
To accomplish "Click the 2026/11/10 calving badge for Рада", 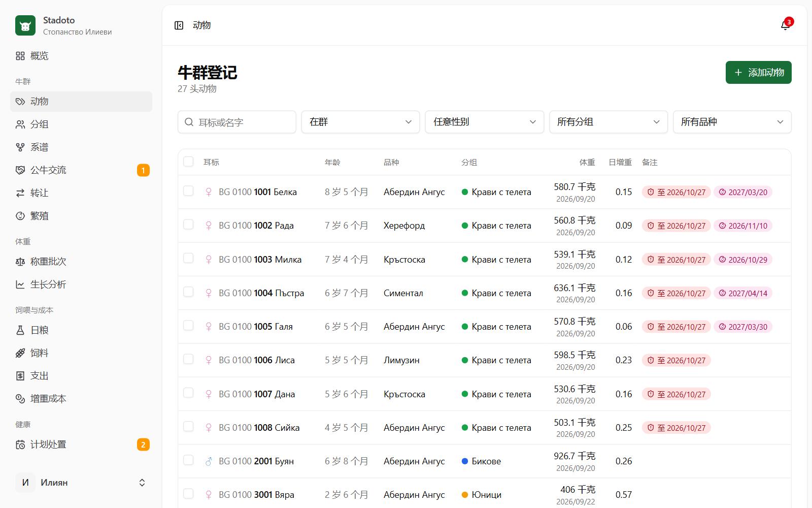I will 743,226.
